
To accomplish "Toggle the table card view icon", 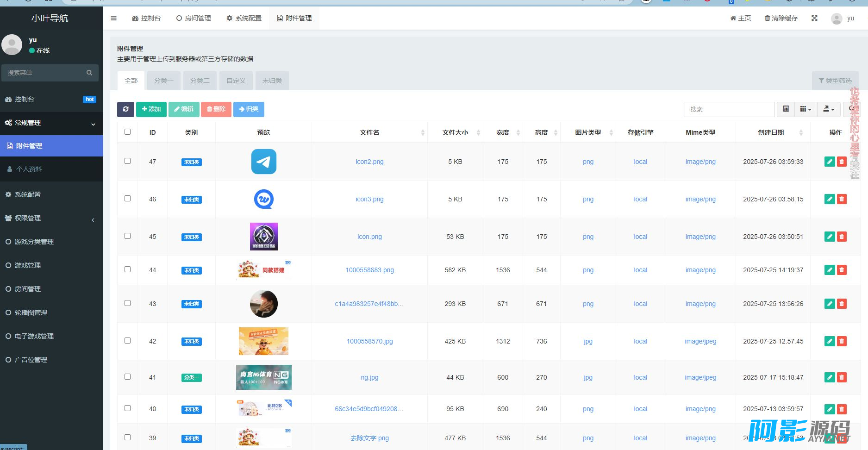I will tap(786, 109).
